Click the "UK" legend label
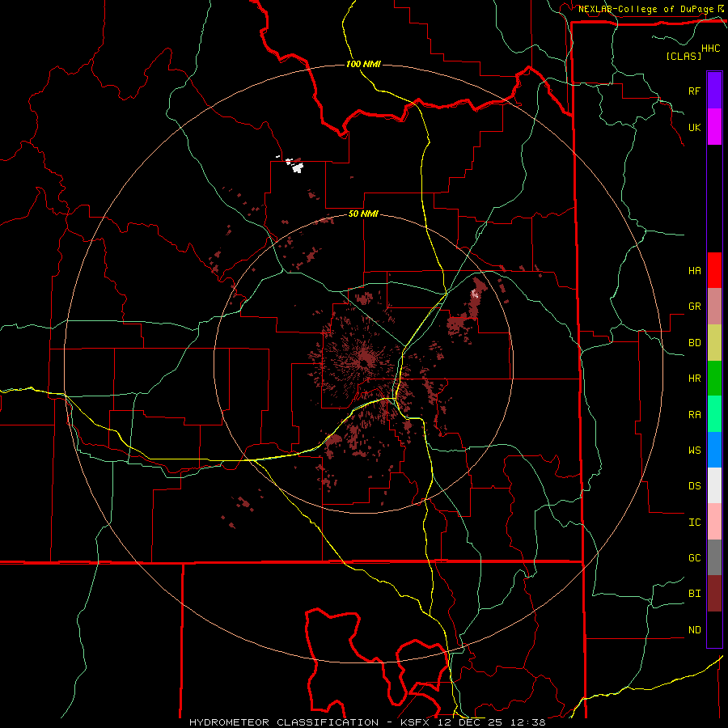 694,127
